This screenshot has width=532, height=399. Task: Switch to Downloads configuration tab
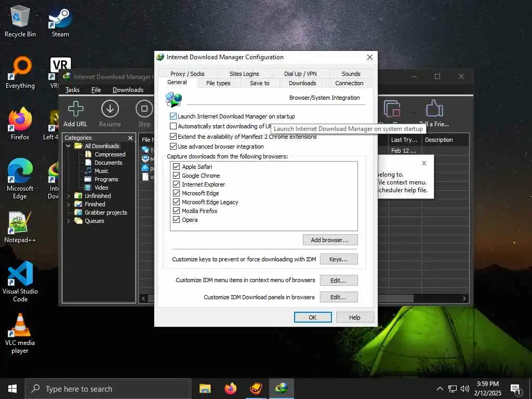coord(302,83)
